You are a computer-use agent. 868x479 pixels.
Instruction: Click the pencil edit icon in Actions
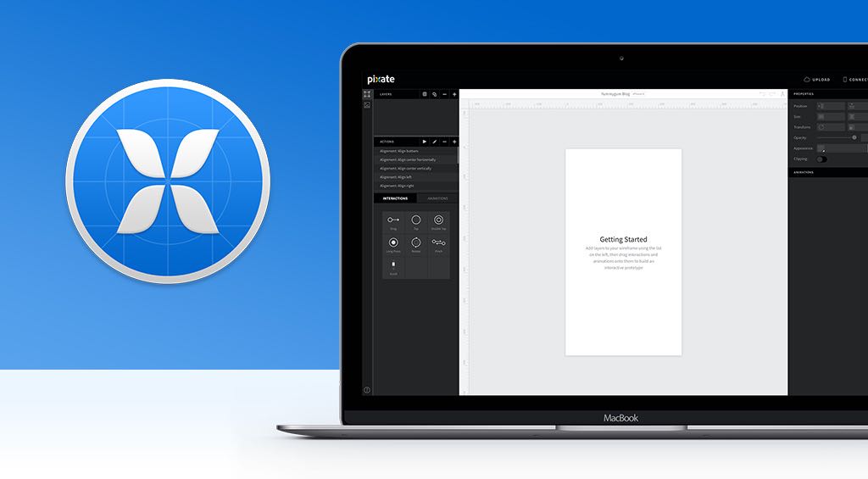(x=435, y=142)
